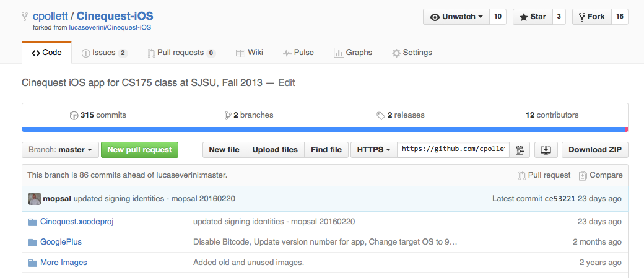
Task: Click the GooglePlus folder icon
Action: click(33, 242)
